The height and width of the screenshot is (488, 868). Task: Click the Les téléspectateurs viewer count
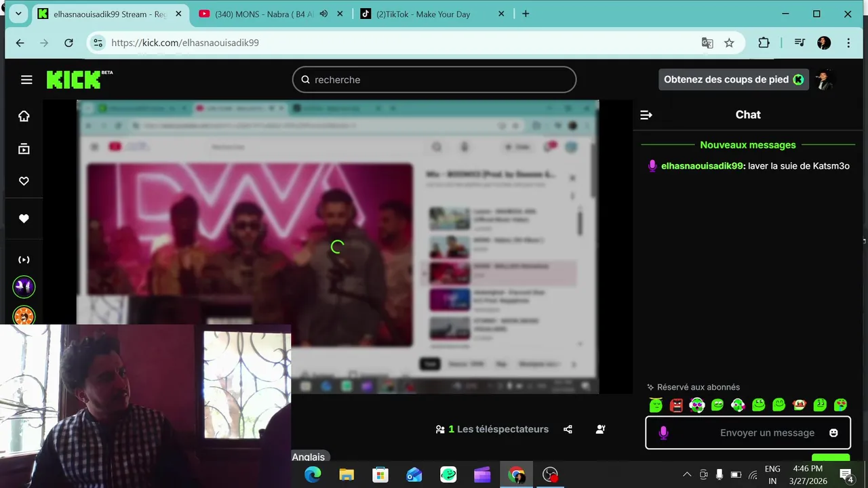[x=492, y=429]
